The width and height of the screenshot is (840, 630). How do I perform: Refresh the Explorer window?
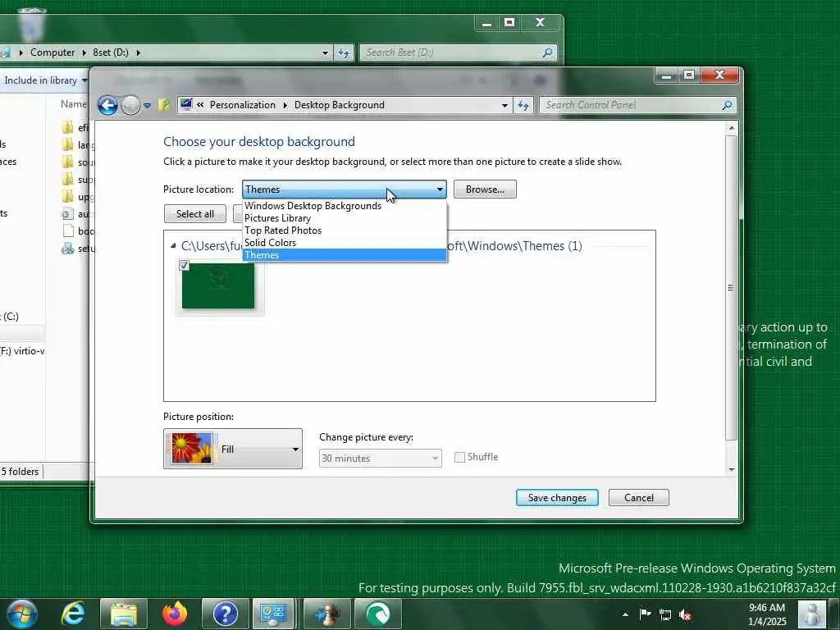[x=344, y=52]
